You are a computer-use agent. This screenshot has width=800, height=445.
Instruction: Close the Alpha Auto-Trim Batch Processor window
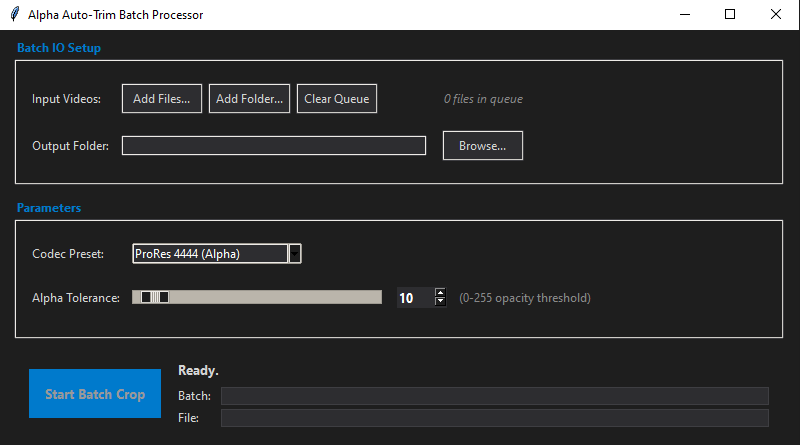click(x=776, y=15)
